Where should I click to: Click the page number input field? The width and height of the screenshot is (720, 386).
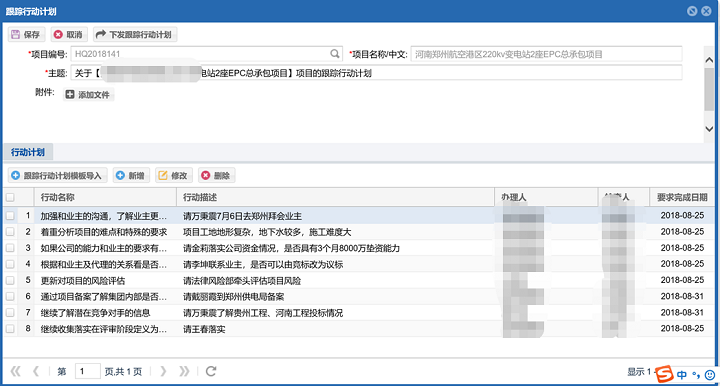coord(87,371)
